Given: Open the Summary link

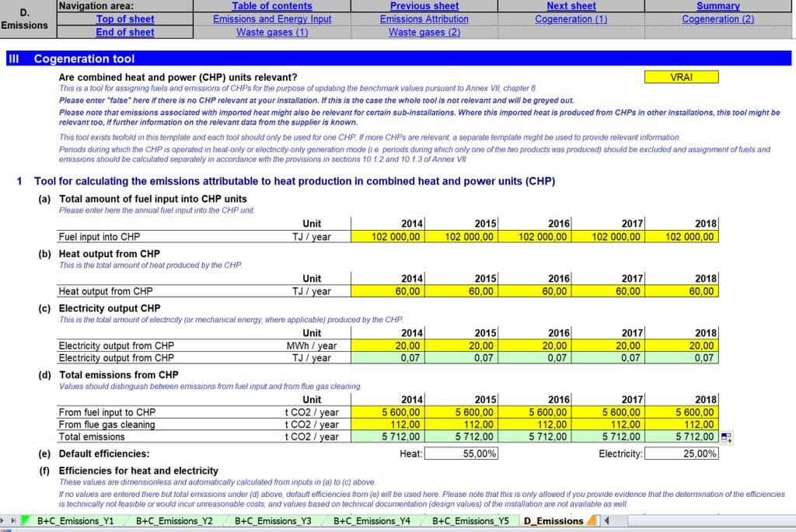Looking at the screenshot, I should pos(717,6).
